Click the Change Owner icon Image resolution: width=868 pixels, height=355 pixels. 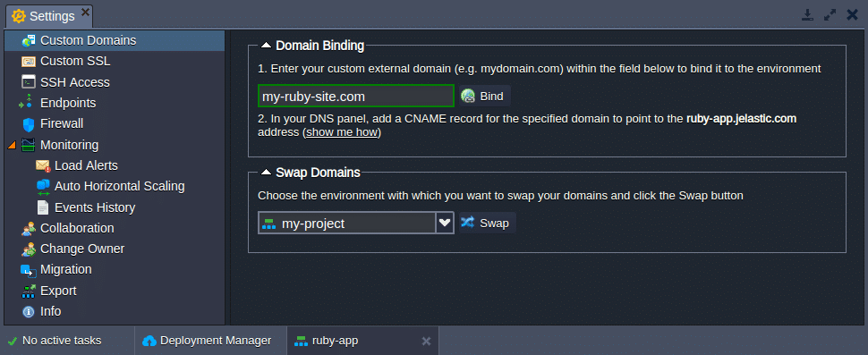click(29, 249)
